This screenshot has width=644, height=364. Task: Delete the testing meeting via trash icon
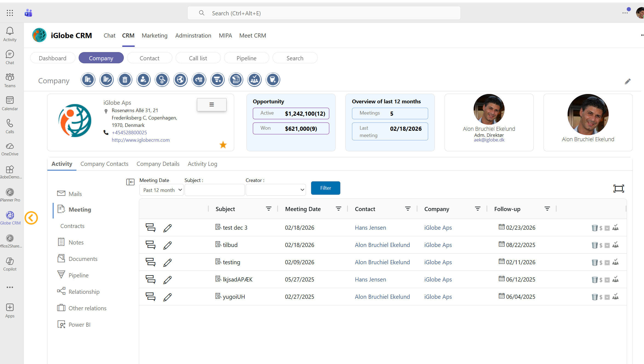(594, 263)
